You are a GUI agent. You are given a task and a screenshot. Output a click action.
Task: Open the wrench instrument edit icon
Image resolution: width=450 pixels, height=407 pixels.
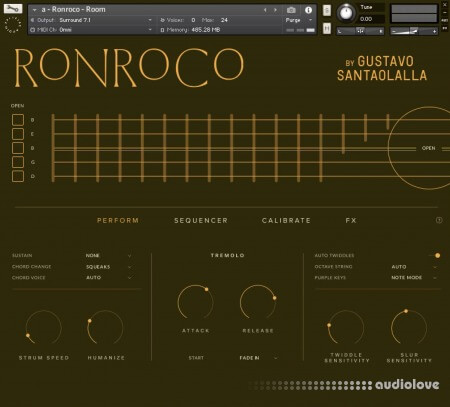click(13, 8)
